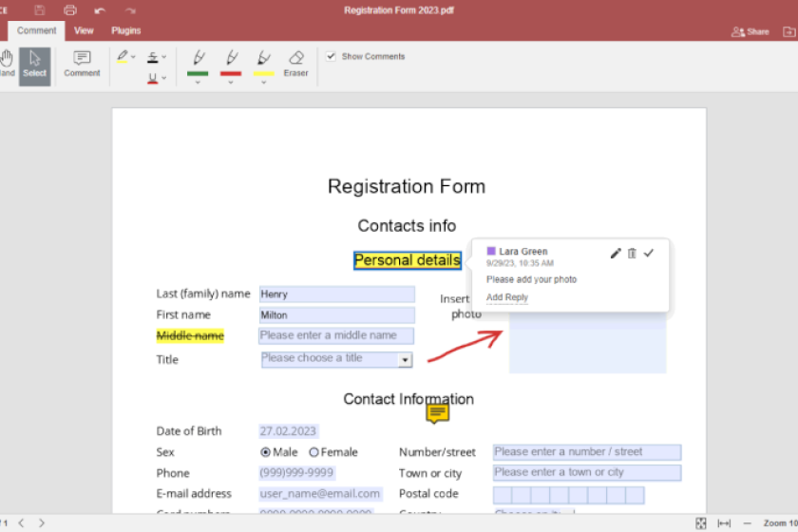Expand the strikeout color dropdown arrow
This screenshot has height=532, width=798.
[163, 57]
